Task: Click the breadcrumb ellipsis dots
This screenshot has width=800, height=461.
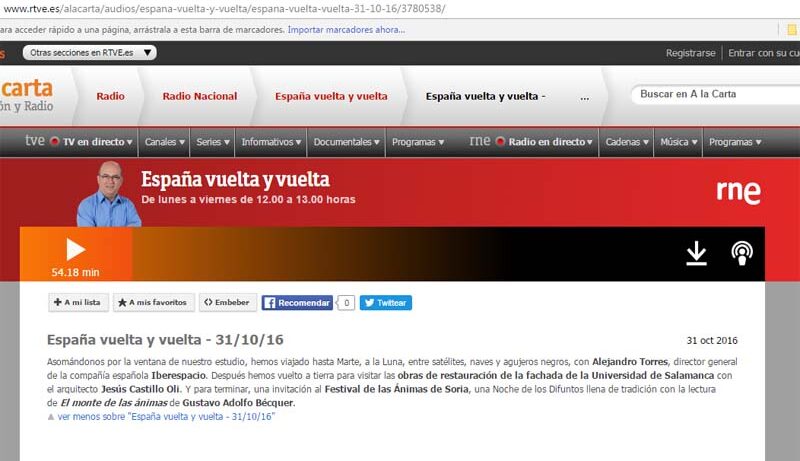Action: pos(585,98)
